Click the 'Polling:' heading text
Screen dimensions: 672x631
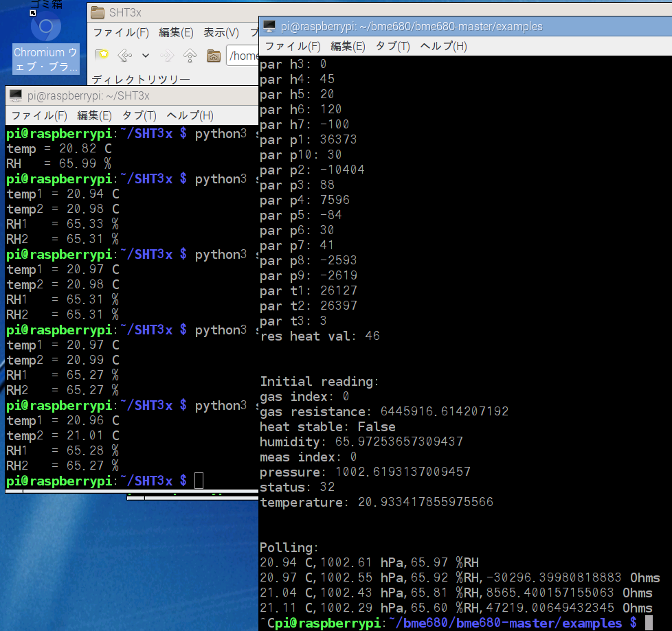(x=289, y=547)
